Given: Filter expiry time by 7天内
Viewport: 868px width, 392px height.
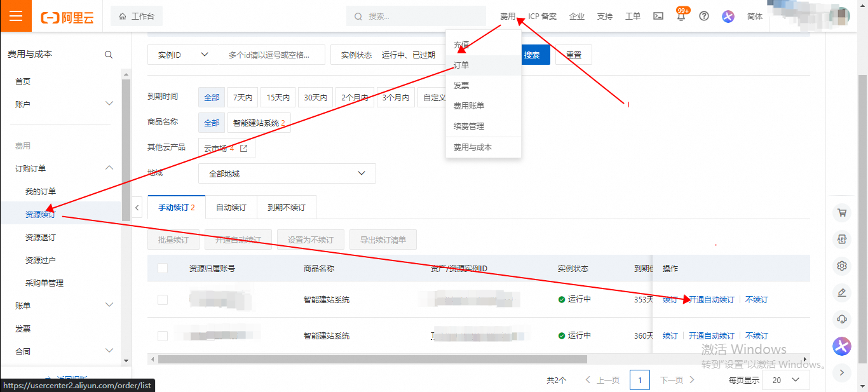Looking at the screenshot, I should [243, 97].
